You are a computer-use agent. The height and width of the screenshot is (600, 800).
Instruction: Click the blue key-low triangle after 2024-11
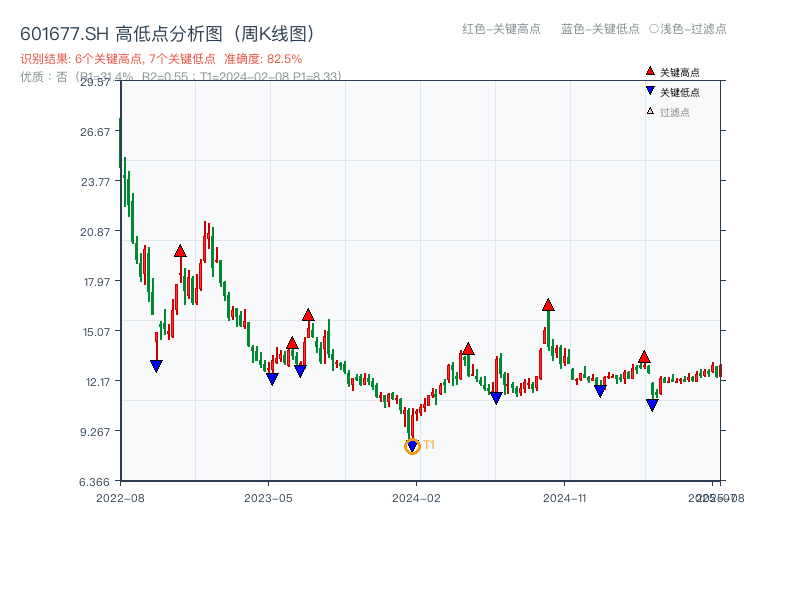(598, 389)
